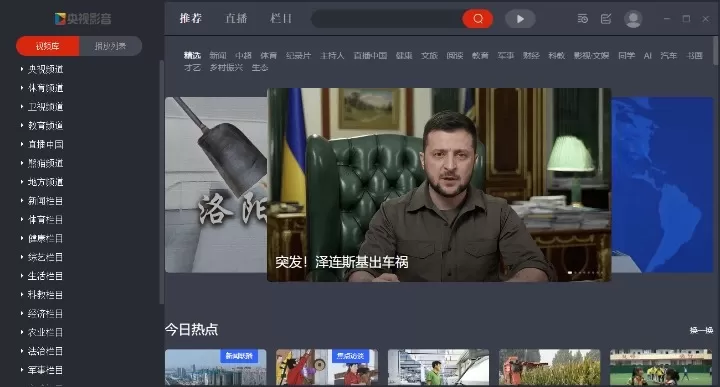Select the 生态 category
720x387 pixels.
[x=260, y=67]
